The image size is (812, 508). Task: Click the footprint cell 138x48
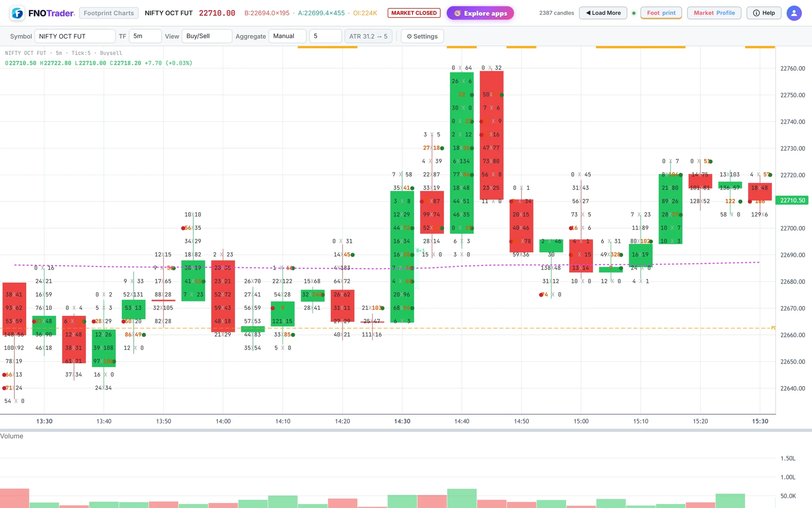(x=551, y=268)
